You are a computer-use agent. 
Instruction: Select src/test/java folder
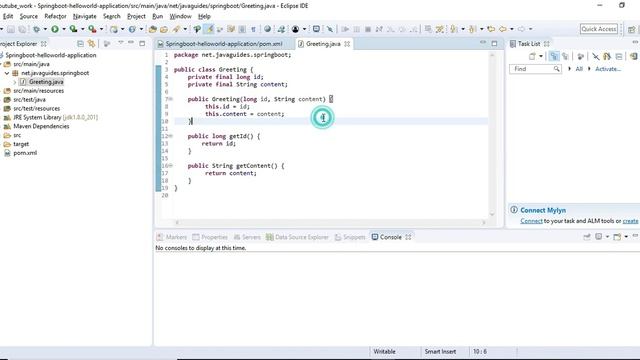(x=29, y=100)
